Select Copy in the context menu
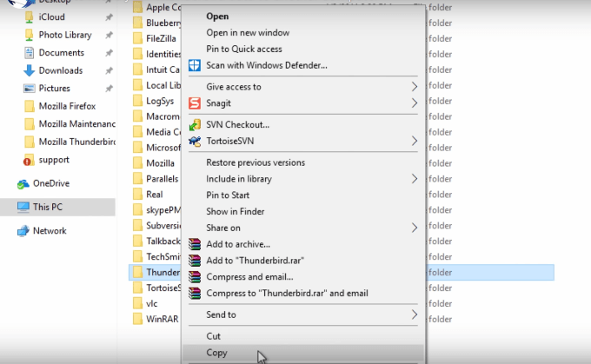 [x=303, y=353]
